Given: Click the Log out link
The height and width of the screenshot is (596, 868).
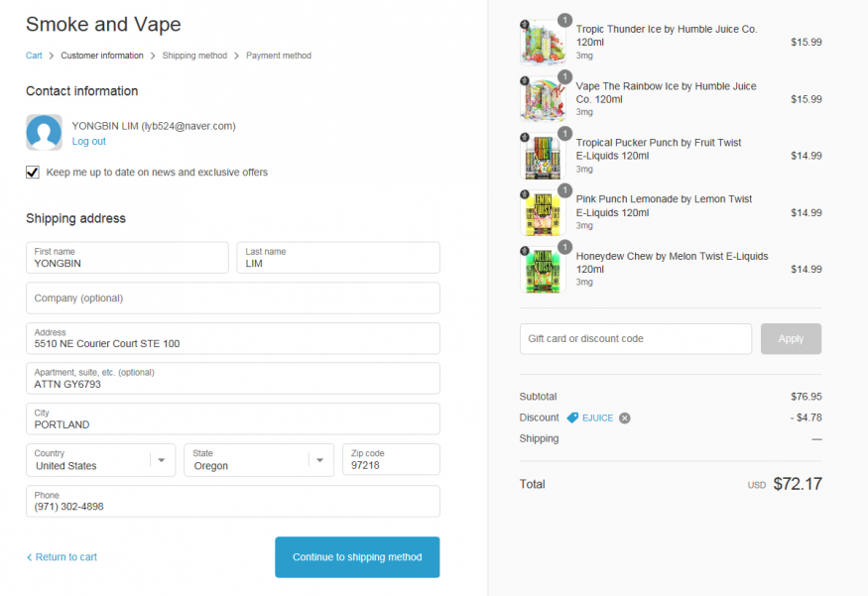Looking at the screenshot, I should point(89,142).
